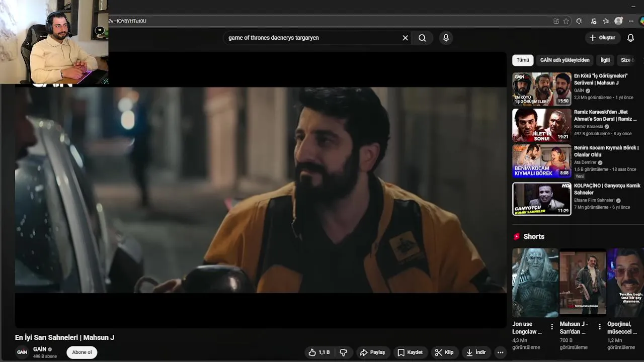Share the video via Paylaş
This screenshot has height=362, width=644.
point(373,352)
